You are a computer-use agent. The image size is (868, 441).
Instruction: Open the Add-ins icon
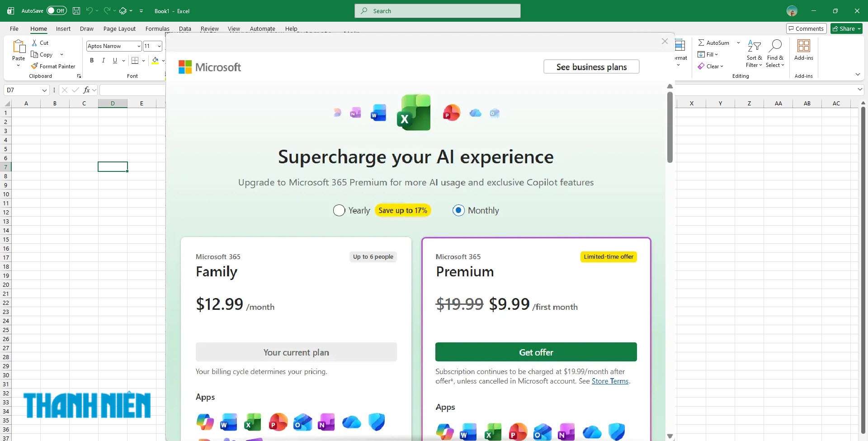click(x=804, y=46)
